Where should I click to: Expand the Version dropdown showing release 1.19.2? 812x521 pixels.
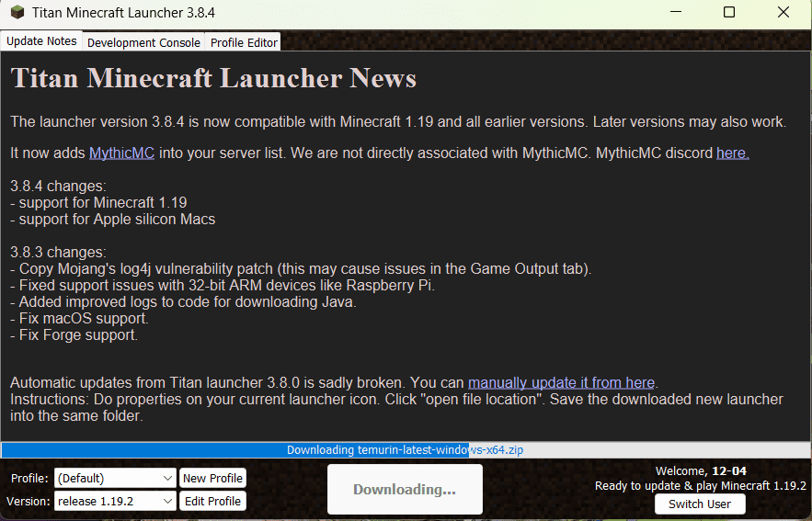(115, 501)
